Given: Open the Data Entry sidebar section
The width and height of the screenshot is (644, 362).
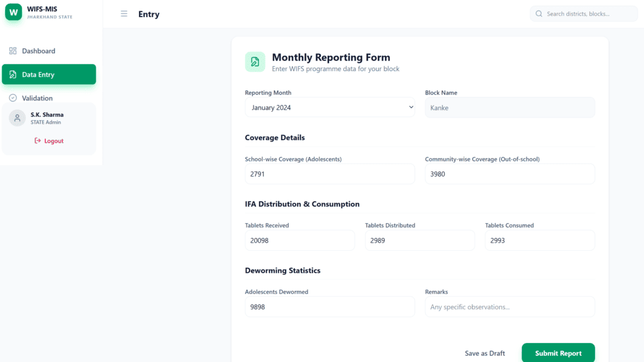Looking at the screenshot, I should 48,74.
